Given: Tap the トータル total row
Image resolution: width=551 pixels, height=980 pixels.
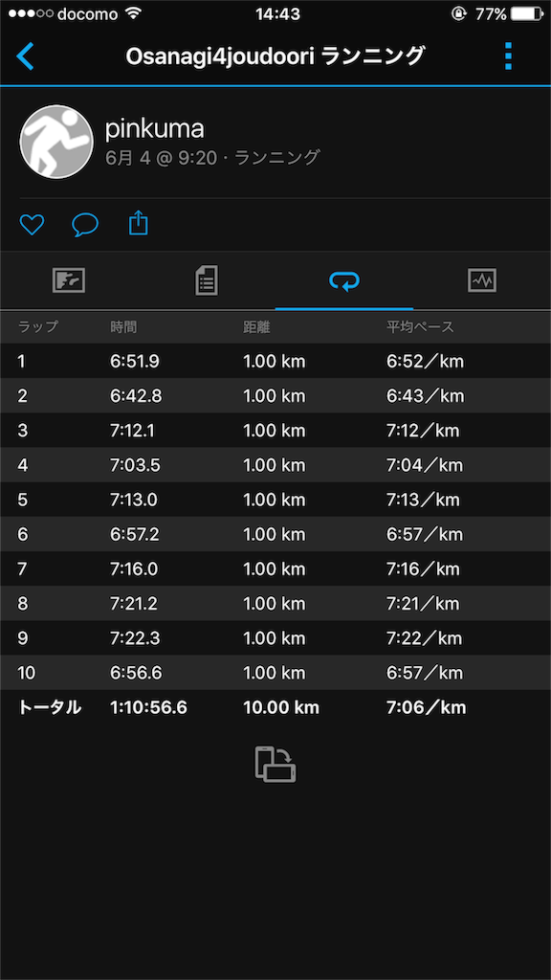Looking at the screenshot, I should click(x=275, y=707).
